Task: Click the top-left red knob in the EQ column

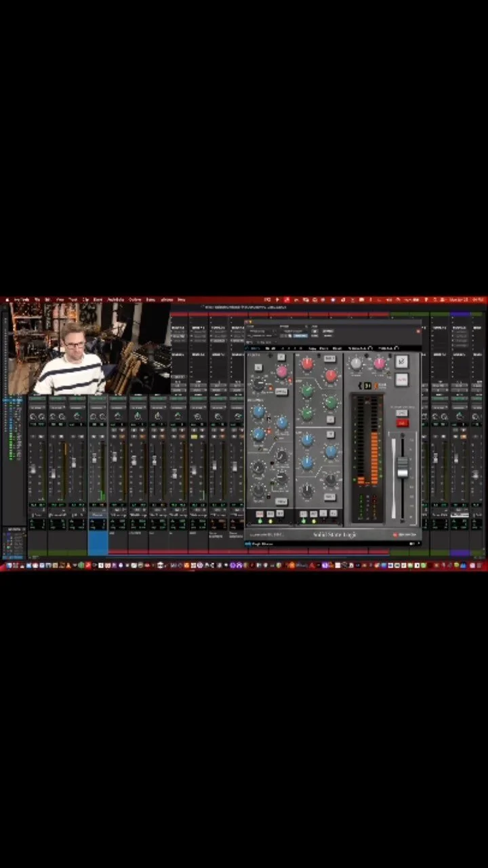Action: (x=308, y=363)
